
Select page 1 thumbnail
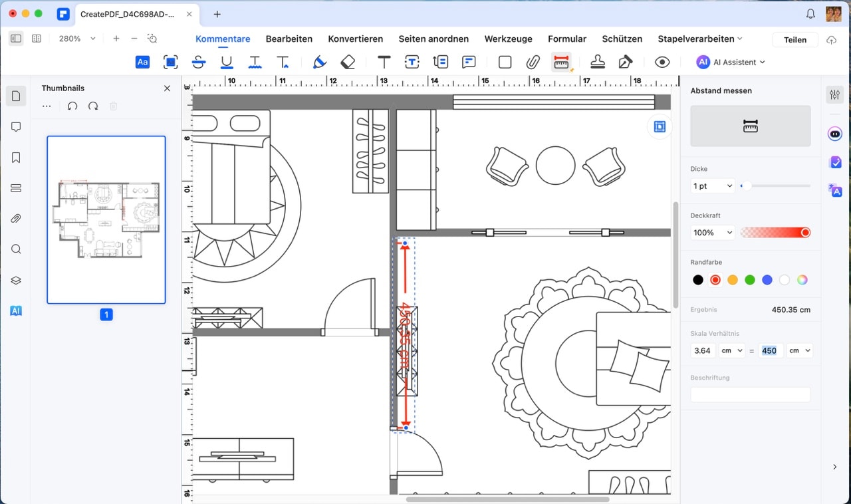106,219
